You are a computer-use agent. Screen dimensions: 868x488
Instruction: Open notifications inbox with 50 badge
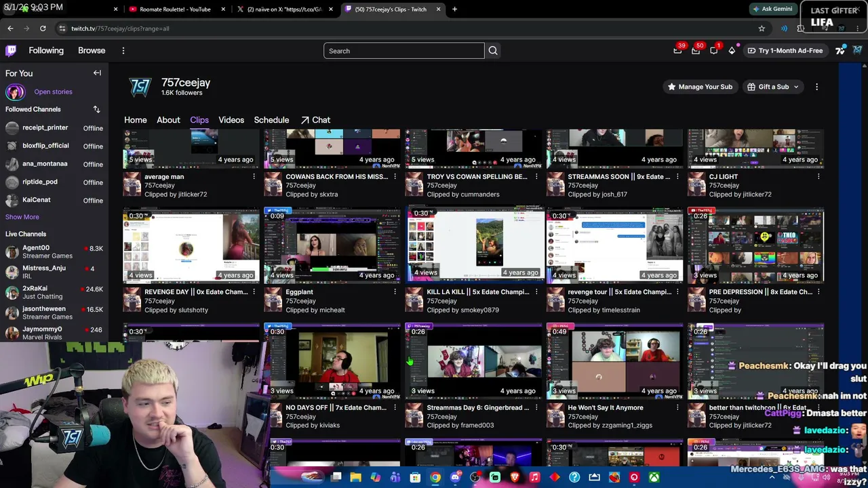[696, 50]
